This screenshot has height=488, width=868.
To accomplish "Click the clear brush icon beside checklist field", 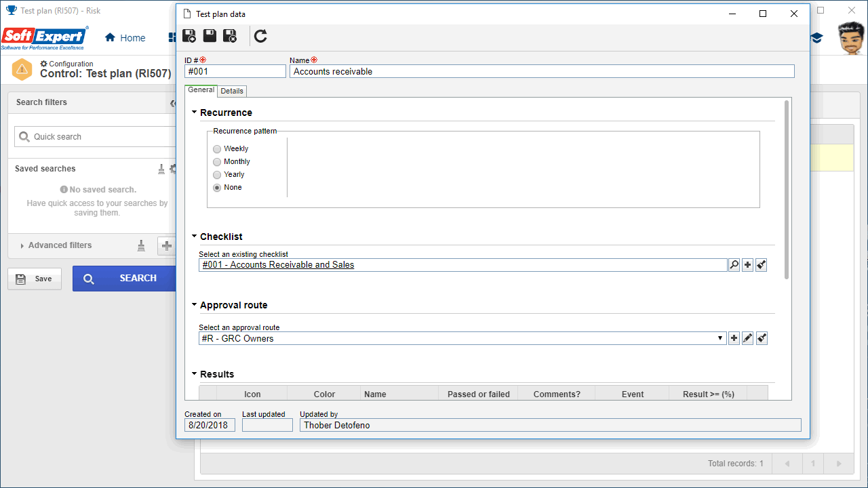I will tap(761, 265).
